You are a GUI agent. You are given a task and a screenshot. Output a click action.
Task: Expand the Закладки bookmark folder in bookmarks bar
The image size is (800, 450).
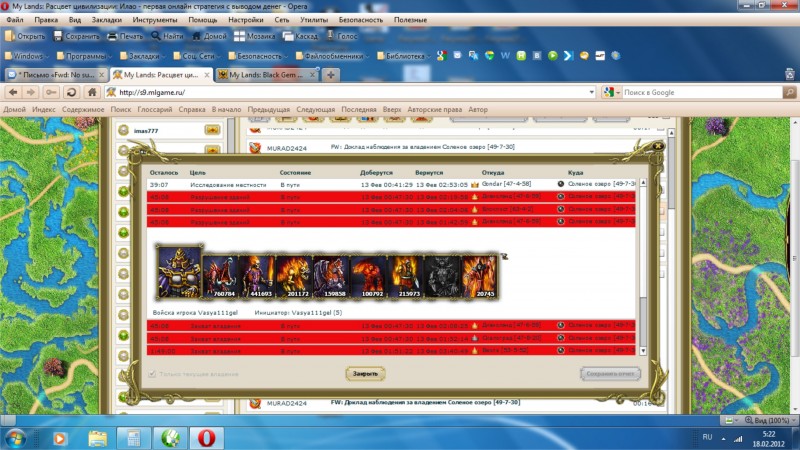(142, 56)
